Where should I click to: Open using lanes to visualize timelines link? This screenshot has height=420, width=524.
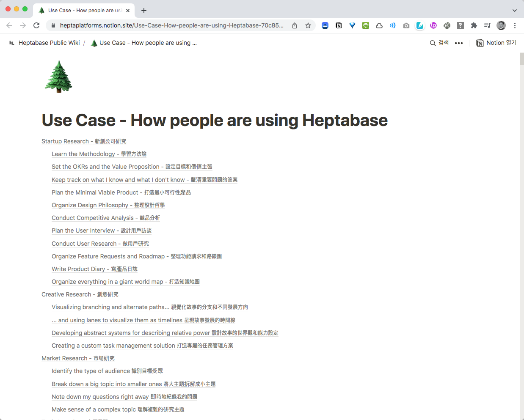(143, 320)
